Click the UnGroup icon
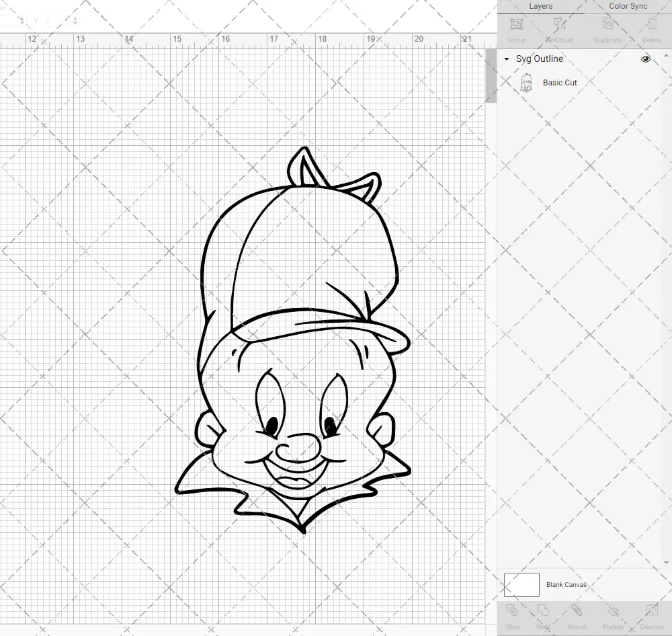The width and height of the screenshot is (672, 636). tap(559, 24)
